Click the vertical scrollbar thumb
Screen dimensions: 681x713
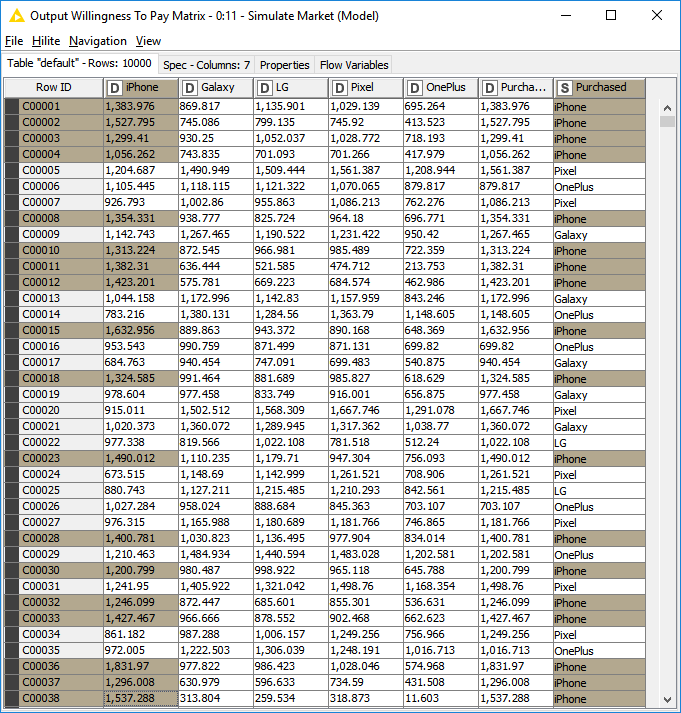pyautogui.click(x=667, y=122)
